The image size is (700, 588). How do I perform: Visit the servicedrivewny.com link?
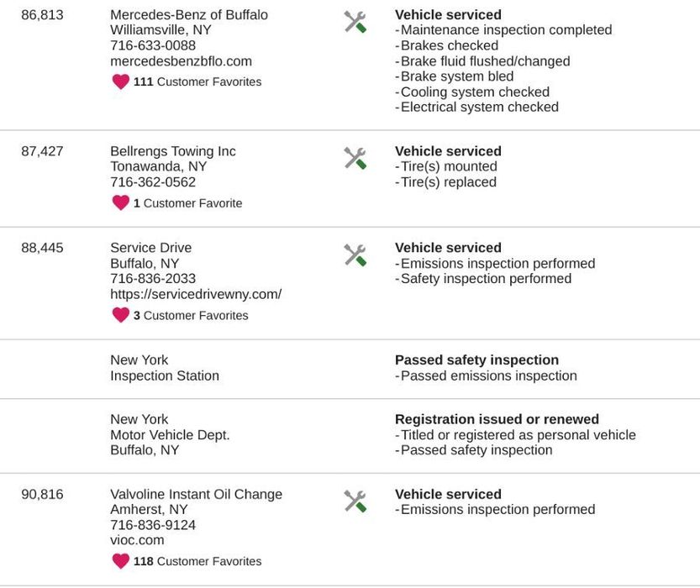[x=196, y=294]
